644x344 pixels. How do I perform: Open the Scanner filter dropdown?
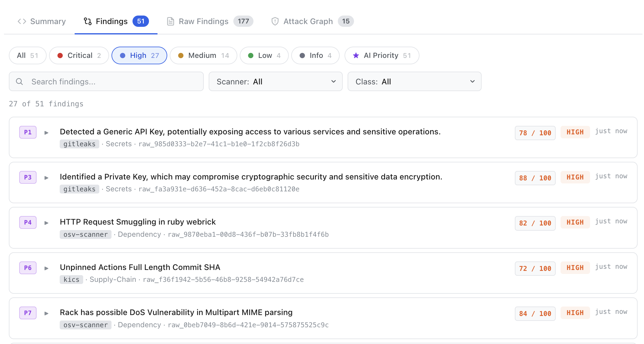(x=276, y=82)
